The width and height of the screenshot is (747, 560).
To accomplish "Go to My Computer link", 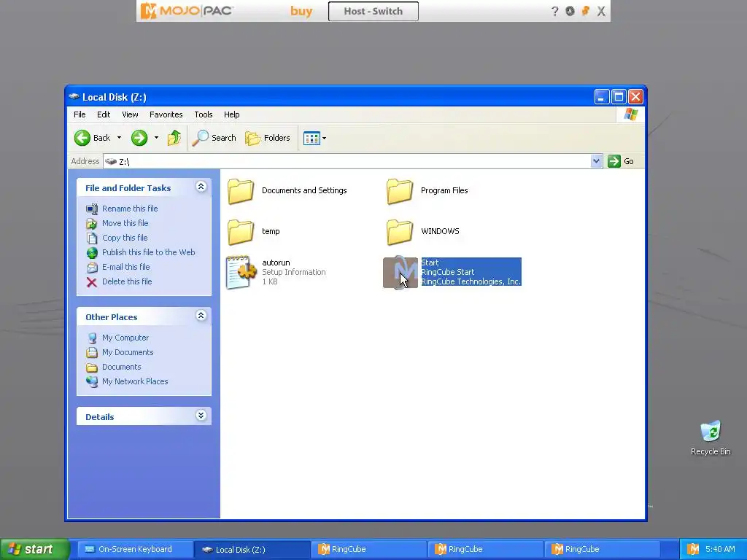I will click(125, 338).
